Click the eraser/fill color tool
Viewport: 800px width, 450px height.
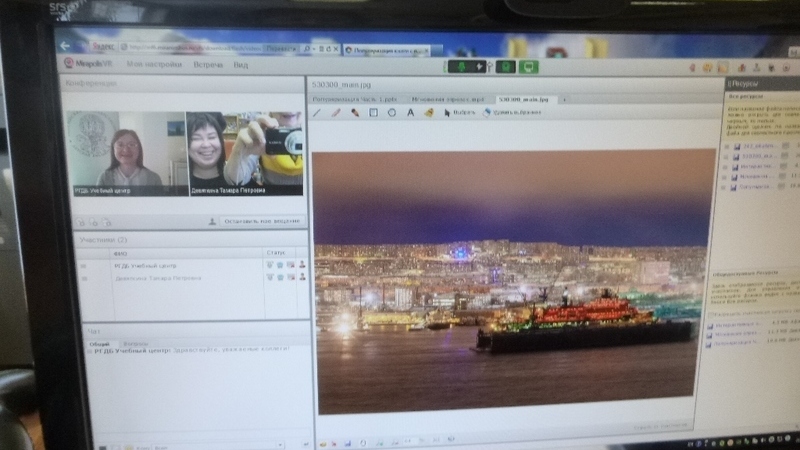coord(428,113)
